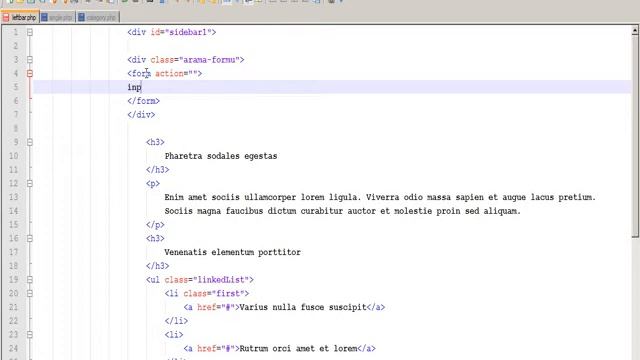Click line number 2 in the margin
The height and width of the screenshot is (360, 640).
(x=16, y=46)
